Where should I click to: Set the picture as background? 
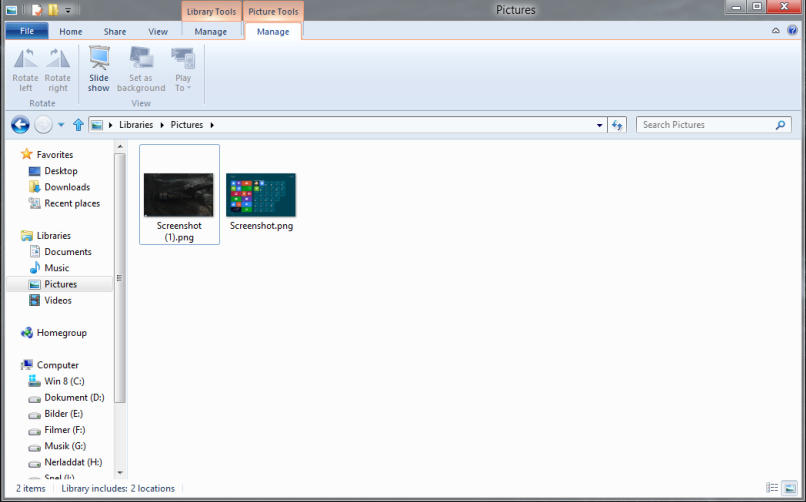pyautogui.click(x=141, y=70)
